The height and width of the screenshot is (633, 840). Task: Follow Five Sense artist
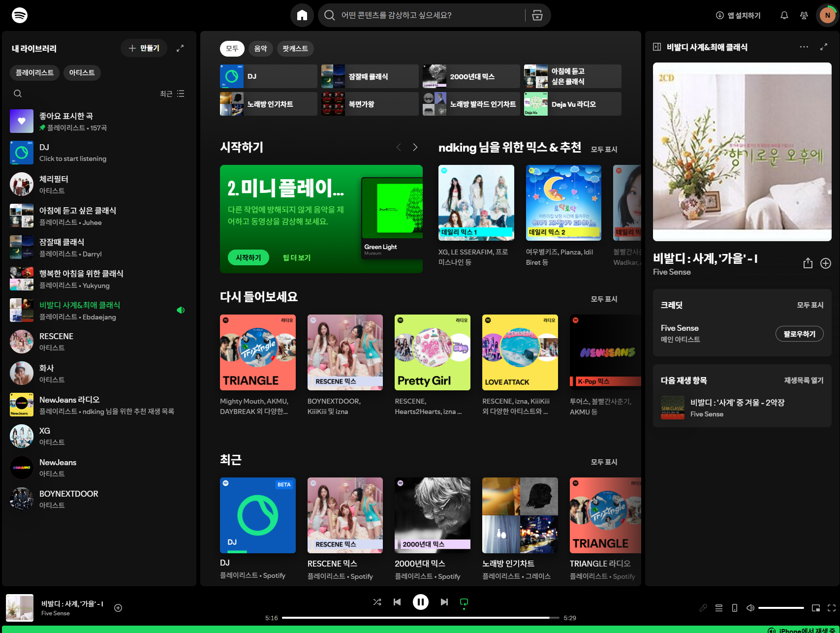pos(800,334)
